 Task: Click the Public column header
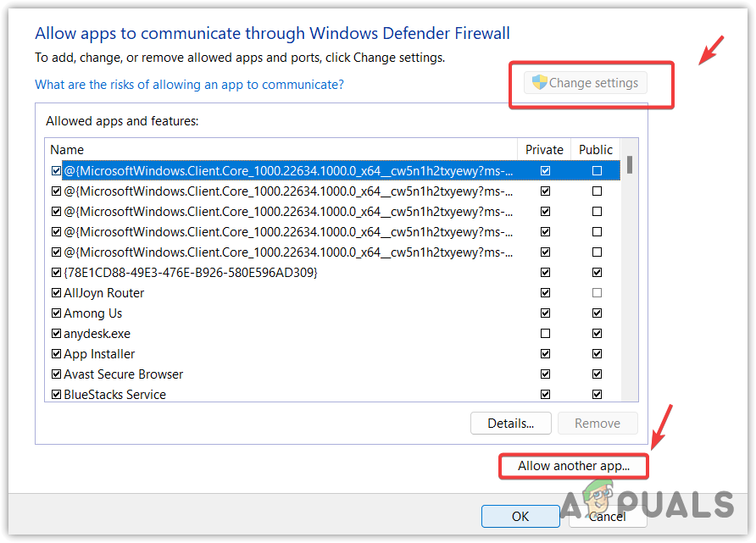pos(596,150)
